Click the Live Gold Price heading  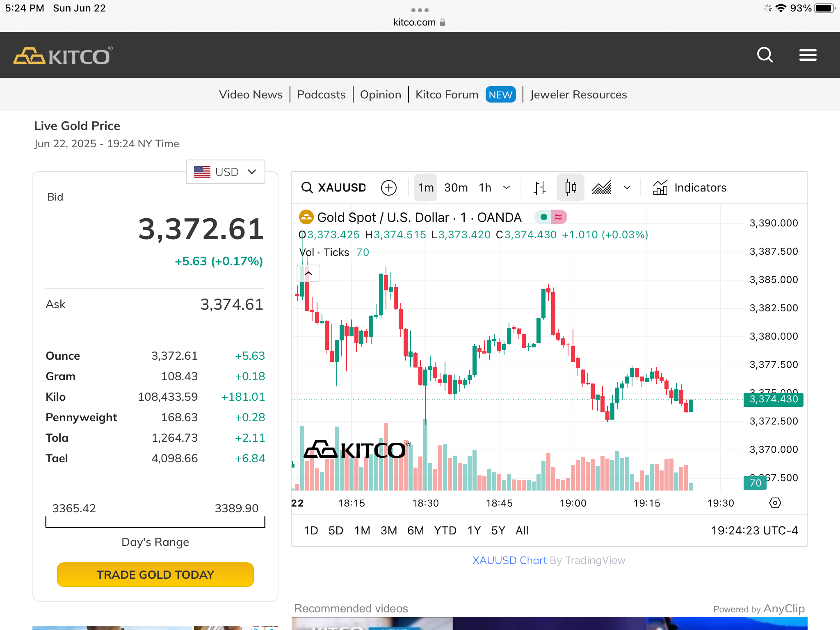coord(77,126)
